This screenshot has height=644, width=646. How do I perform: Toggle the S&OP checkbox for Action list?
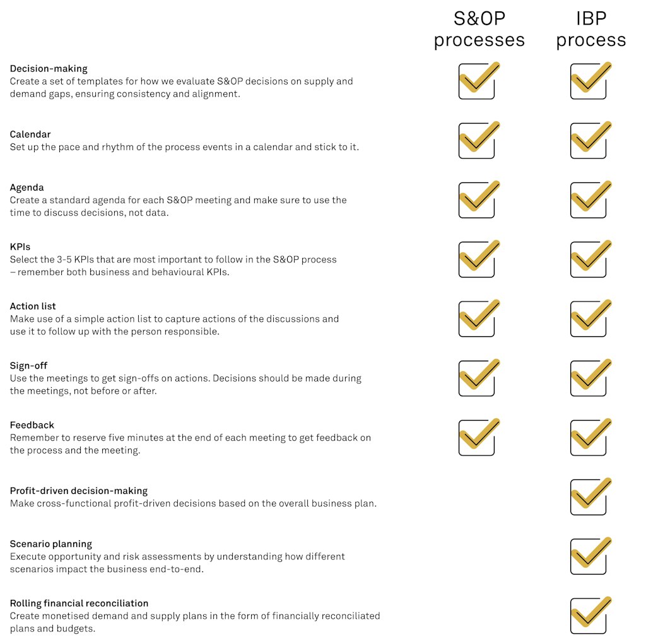[476, 319]
